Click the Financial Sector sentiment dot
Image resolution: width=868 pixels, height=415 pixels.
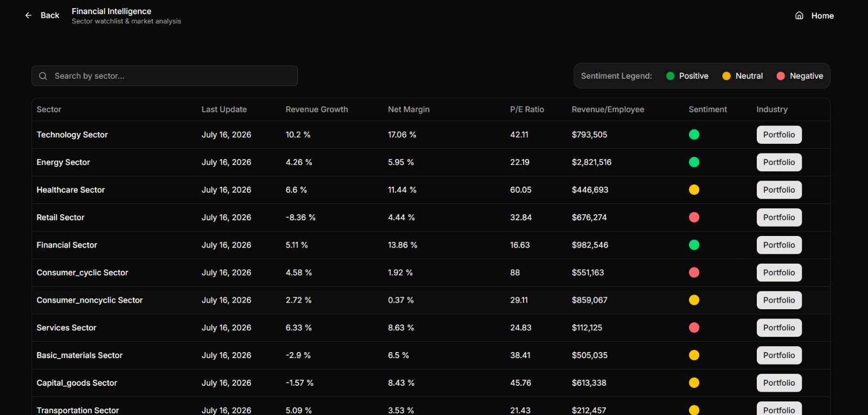[694, 245]
